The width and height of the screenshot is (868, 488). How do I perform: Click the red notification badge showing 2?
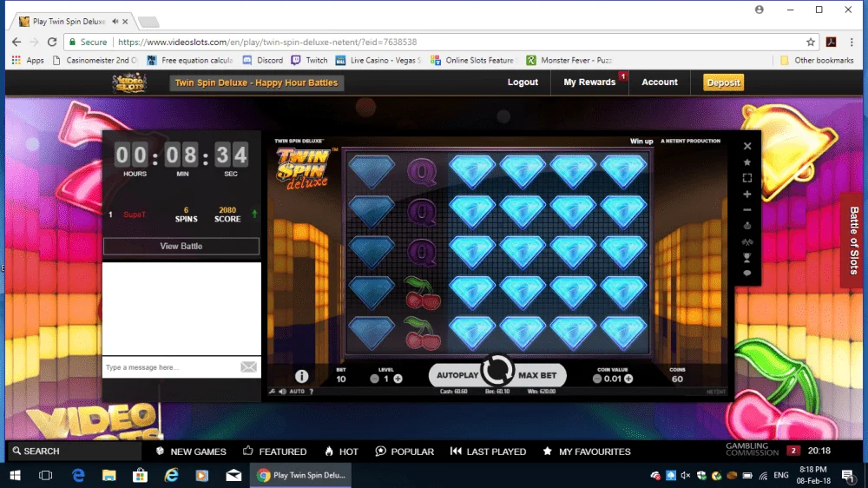pyautogui.click(x=793, y=451)
